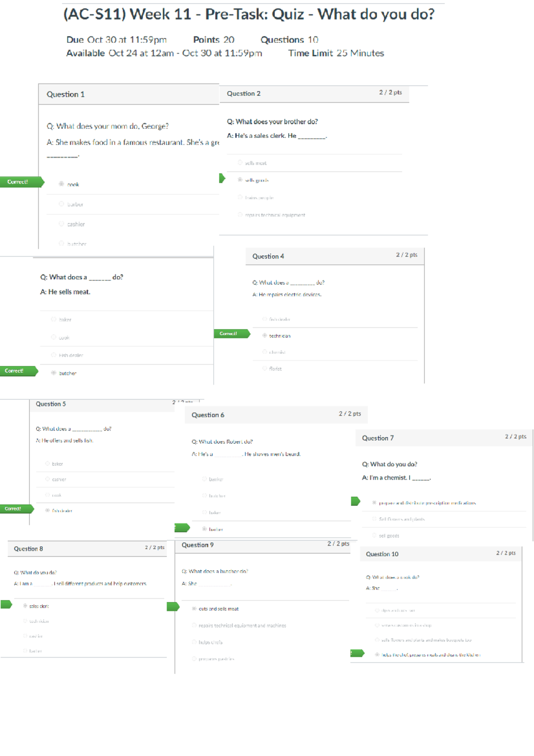
Task: Choose "florist" in Question 4
Action: pos(265,368)
